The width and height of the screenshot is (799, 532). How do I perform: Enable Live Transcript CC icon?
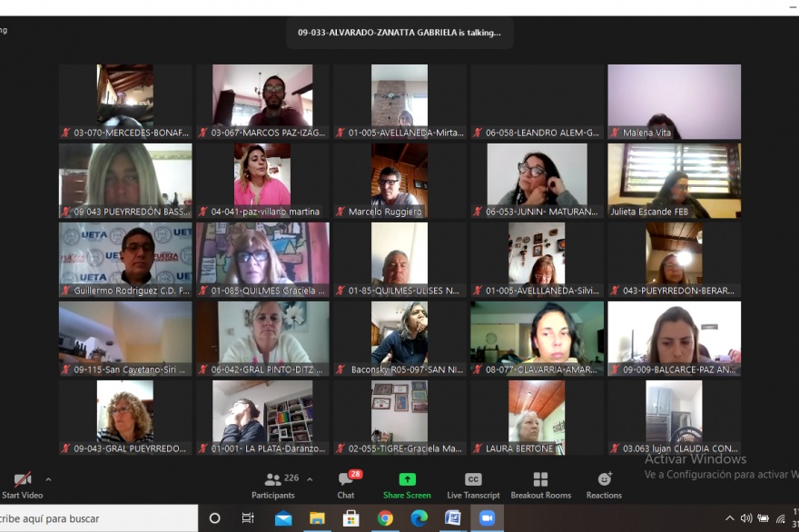473,479
